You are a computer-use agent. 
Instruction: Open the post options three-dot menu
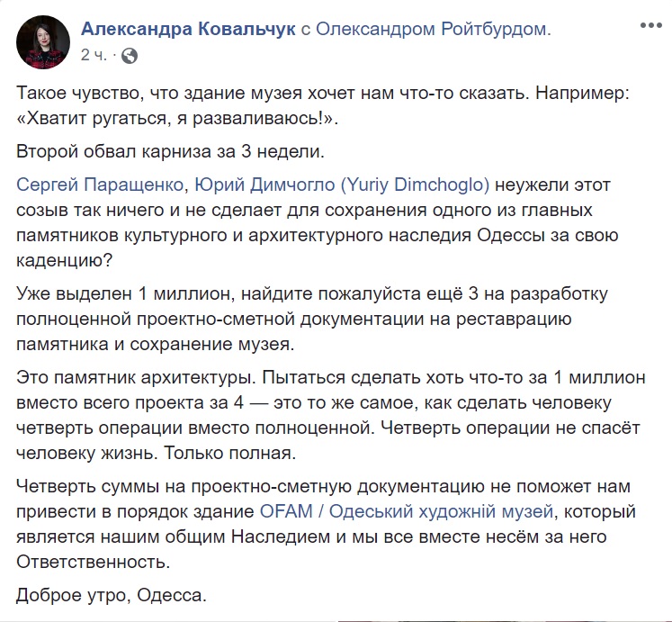[651, 25]
